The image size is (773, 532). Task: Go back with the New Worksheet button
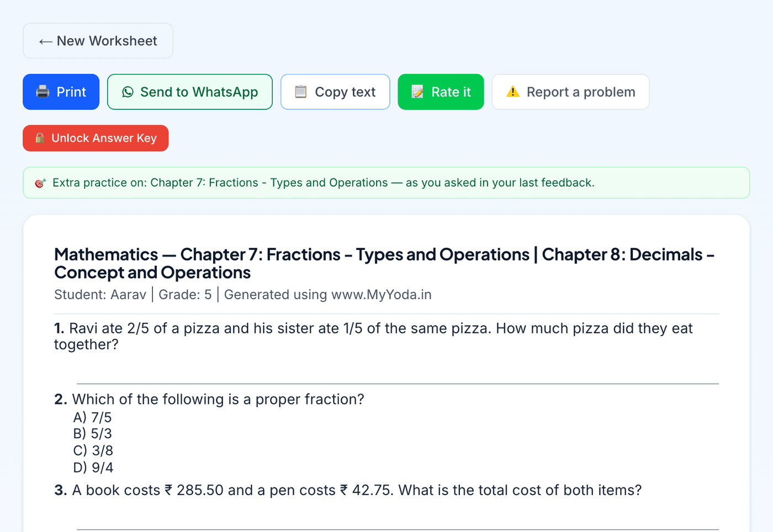click(98, 41)
